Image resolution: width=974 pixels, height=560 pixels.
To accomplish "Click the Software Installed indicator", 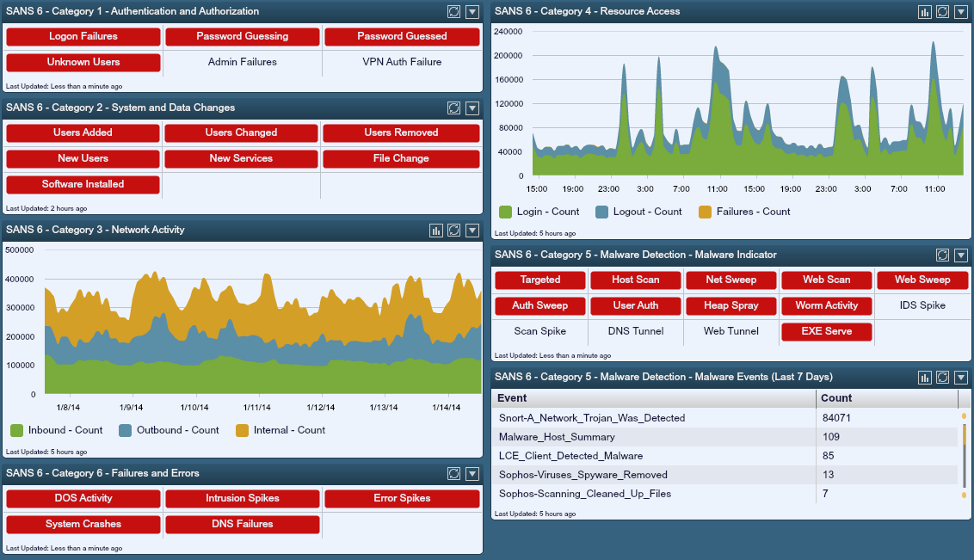I will (x=83, y=184).
